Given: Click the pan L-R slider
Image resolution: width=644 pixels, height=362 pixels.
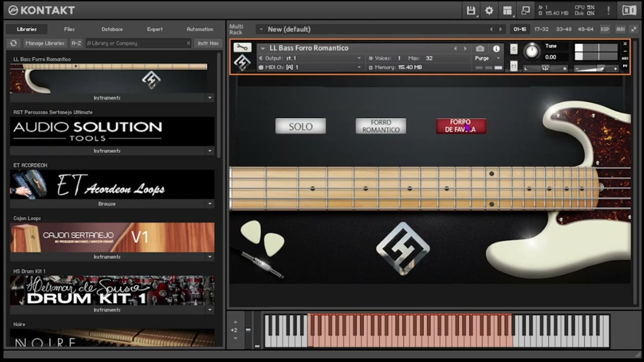Looking at the screenshot, I should [545, 68].
